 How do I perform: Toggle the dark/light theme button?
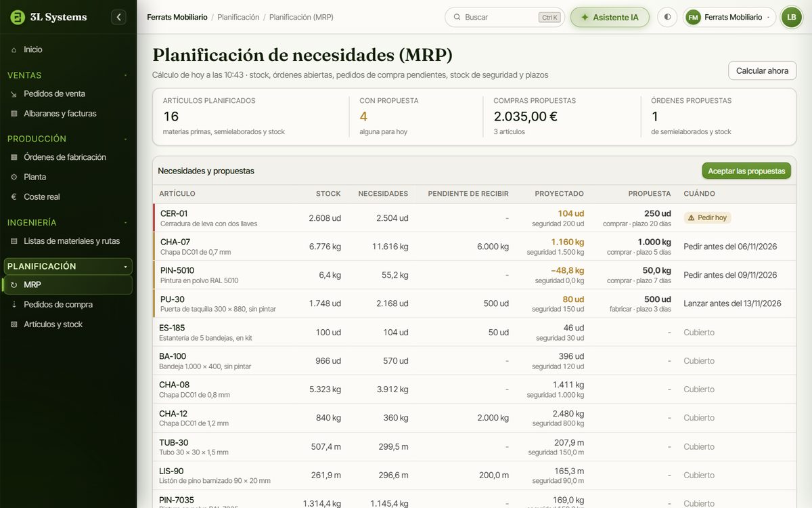[668, 17]
